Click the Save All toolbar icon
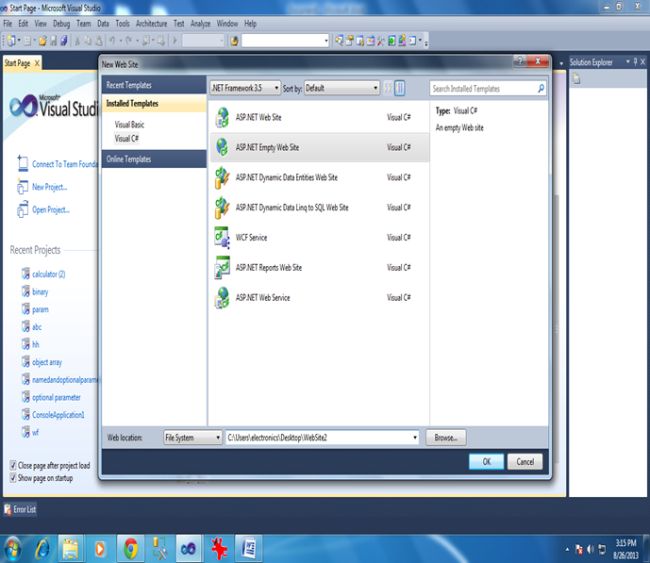The height and width of the screenshot is (563, 650). 64,40
